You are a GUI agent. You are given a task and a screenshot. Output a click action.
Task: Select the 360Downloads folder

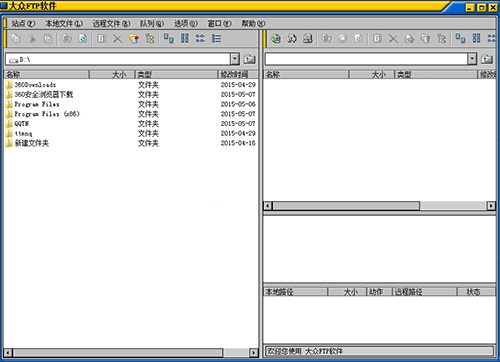[x=35, y=85]
